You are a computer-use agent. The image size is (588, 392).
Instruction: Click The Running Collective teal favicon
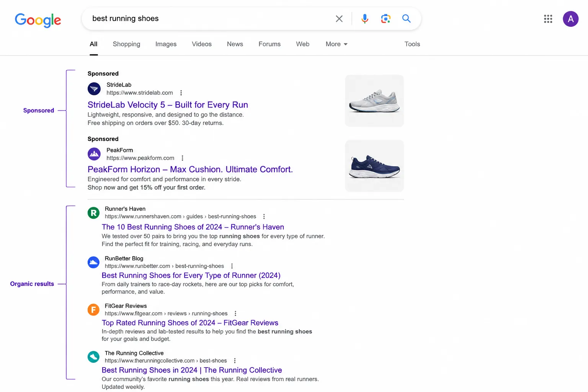[93, 357]
